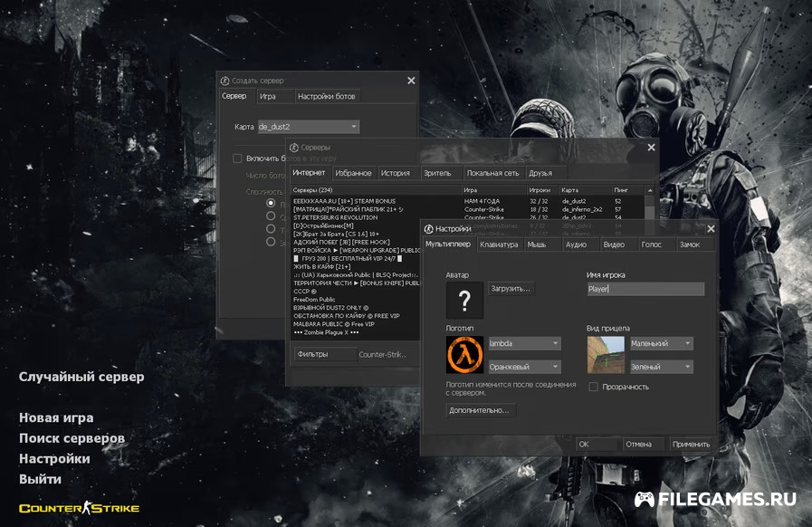Click the Загрузить... avatar button
This screenshot has width=812, height=527.
click(x=511, y=289)
